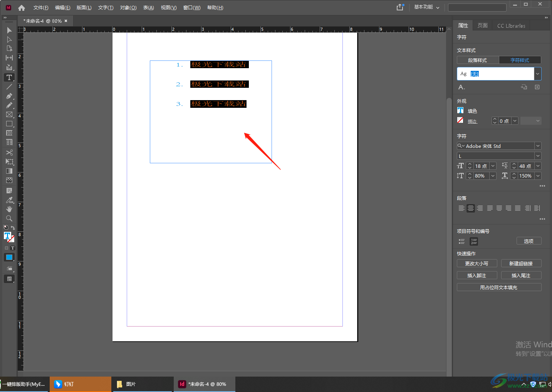Click 插入脚注 button
Viewport: 552px width, 392px height.
click(x=477, y=275)
